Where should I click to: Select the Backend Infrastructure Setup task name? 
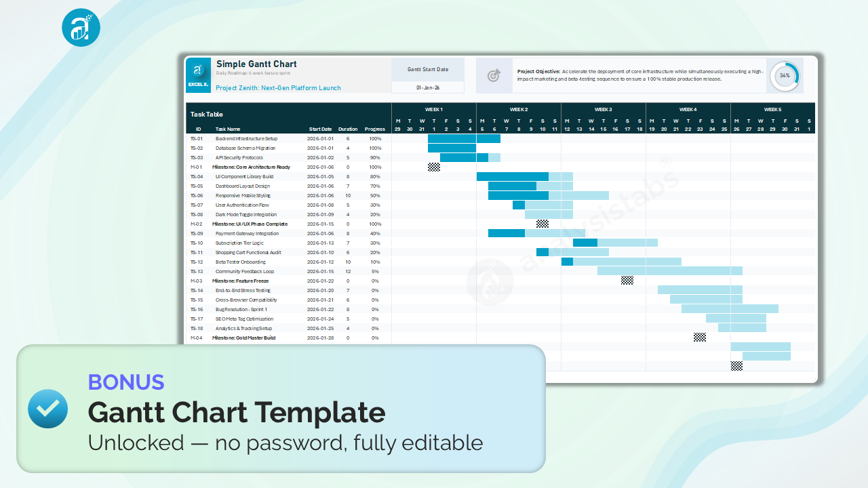(x=247, y=138)
